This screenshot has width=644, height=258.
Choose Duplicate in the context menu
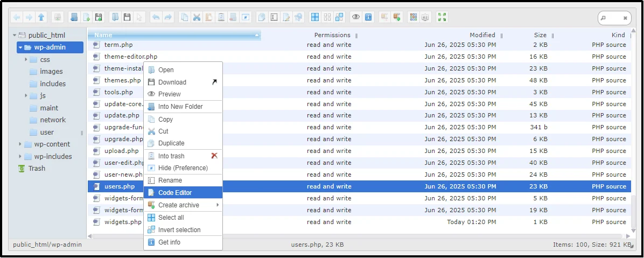(x=183, y=143)
